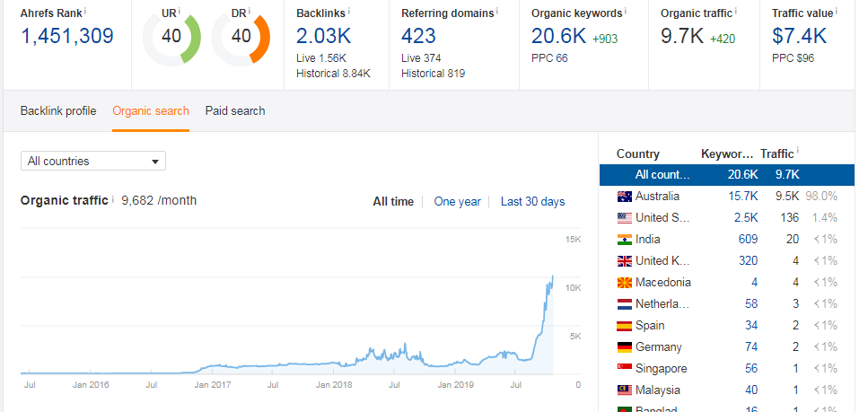The height and width of the screenshot is (412, 868).
Task: Click the Macedonia flag icon
Action: coord(625,283)
